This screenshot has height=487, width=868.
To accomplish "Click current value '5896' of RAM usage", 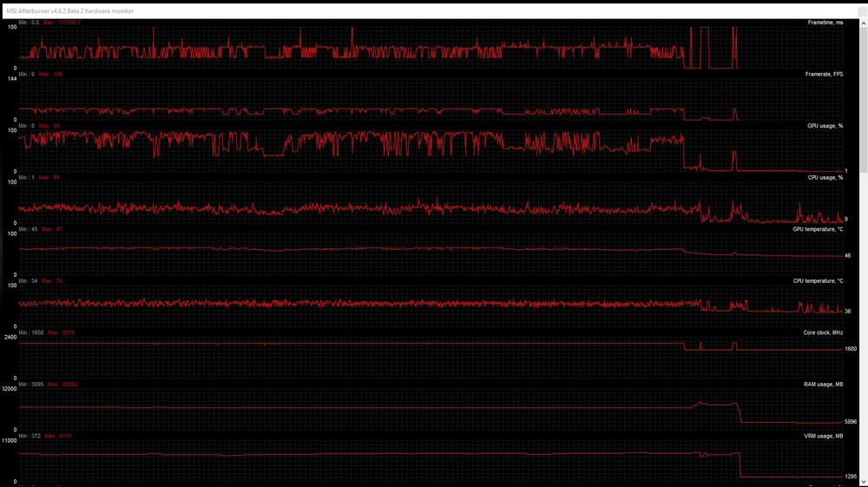I will 851,422.
